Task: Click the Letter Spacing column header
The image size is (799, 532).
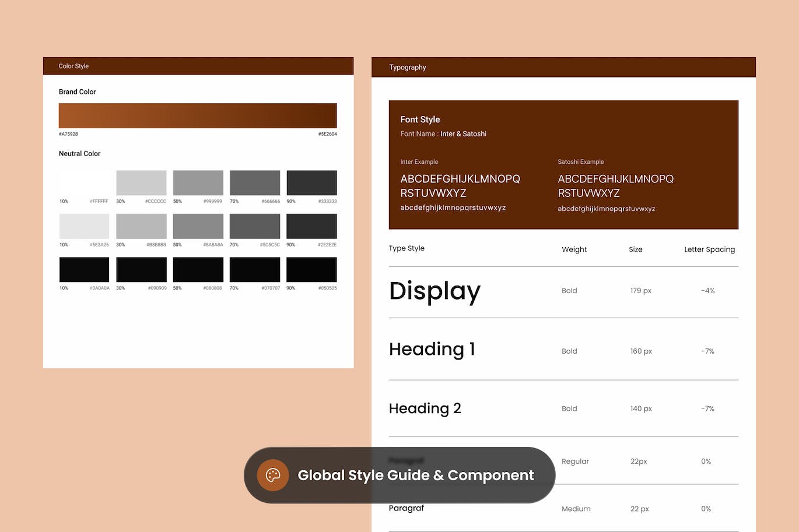Action: (709, 249)
